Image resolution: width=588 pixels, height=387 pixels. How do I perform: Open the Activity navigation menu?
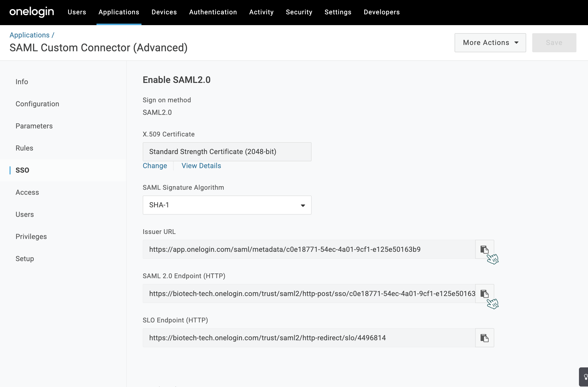point(261,12)
